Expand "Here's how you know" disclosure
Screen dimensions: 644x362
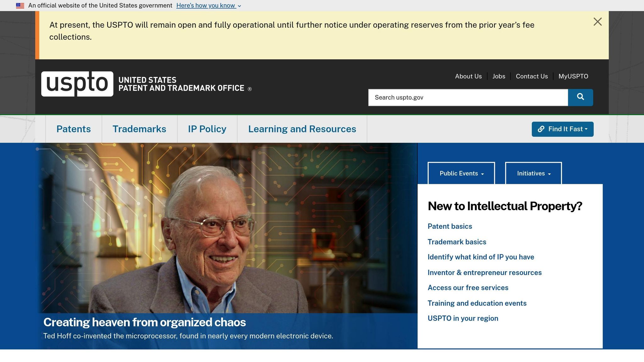click(x=208, y=6)
